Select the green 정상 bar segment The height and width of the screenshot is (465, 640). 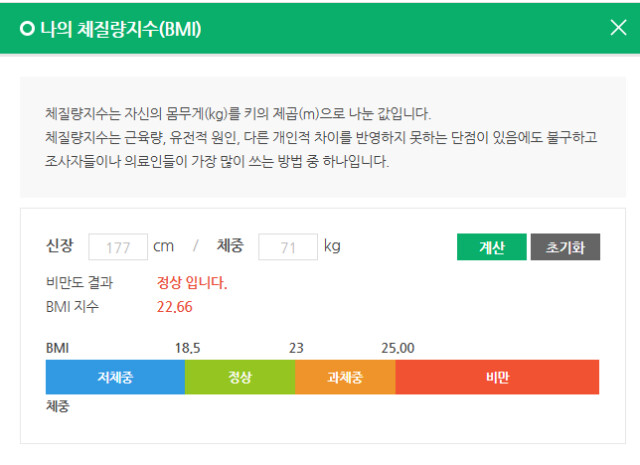(x=240, y=377)
